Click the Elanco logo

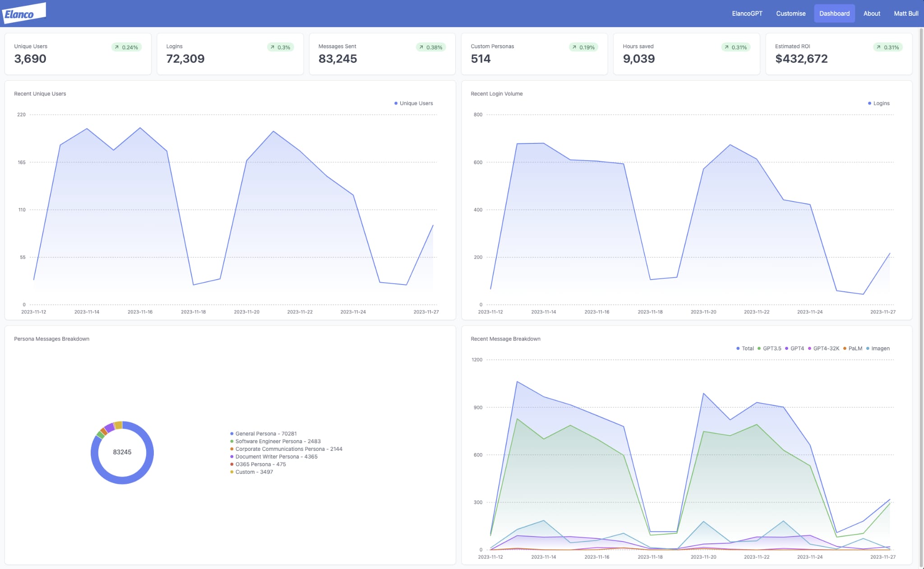(24, 13)
